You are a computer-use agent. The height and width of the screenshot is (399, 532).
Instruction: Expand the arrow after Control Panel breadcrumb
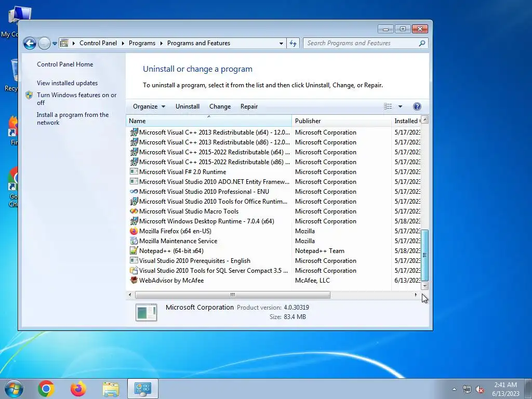point(123,43)
